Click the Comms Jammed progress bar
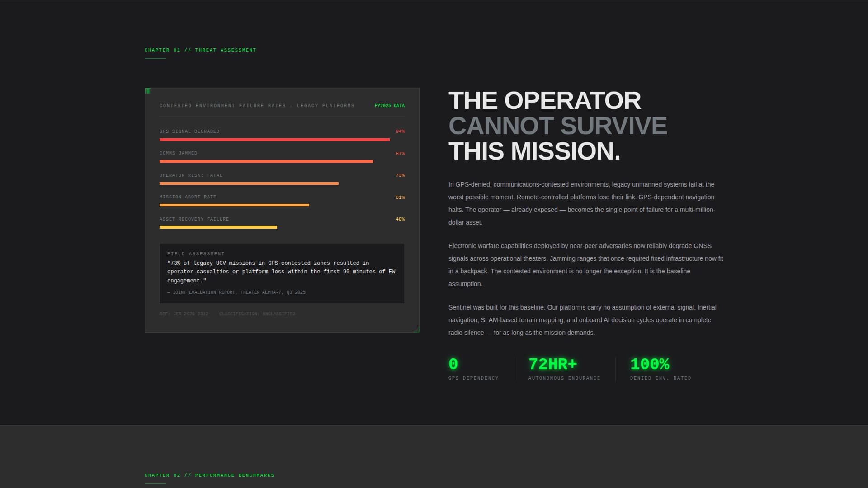The width and height of the screenshot is (868, 488). tap(266, 161)
